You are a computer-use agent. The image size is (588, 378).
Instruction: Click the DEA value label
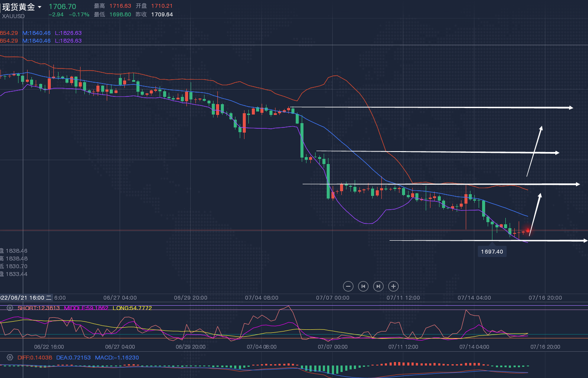tap(73, 357)
